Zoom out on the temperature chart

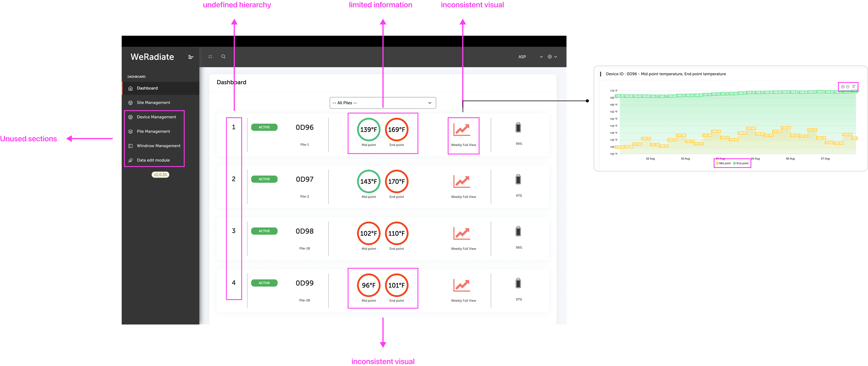pos(848,87)
